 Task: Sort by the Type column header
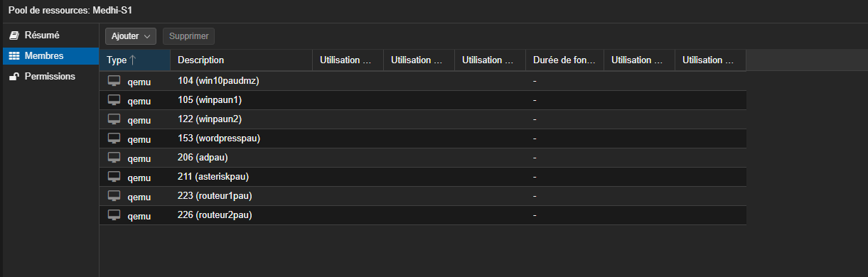(135, 60)
